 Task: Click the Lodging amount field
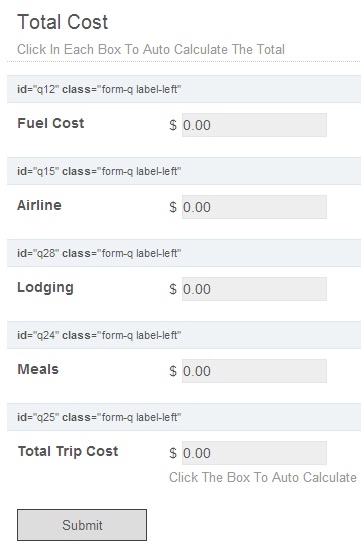254,289
